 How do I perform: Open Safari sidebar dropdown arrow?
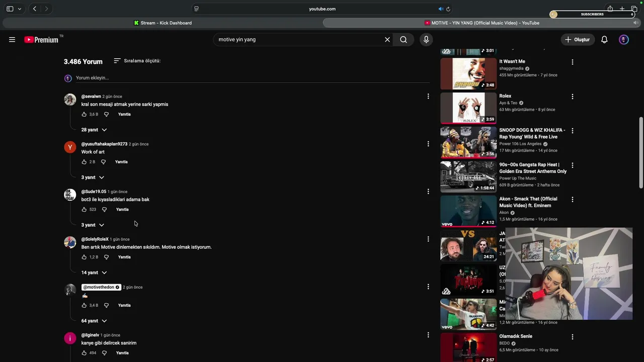coord(20,9)
